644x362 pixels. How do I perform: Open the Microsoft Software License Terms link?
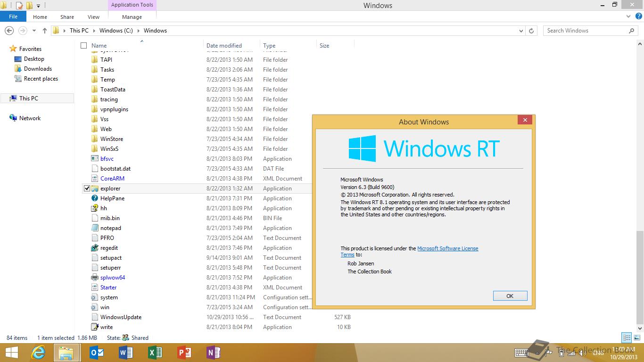click(448, 248)
